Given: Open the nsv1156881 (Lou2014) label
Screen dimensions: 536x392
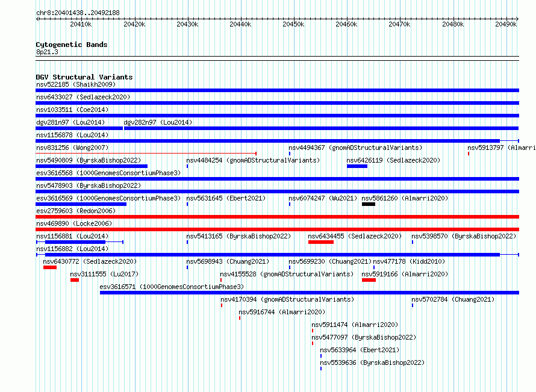Looking at the screenshot, I should click(x=72, y=236).
